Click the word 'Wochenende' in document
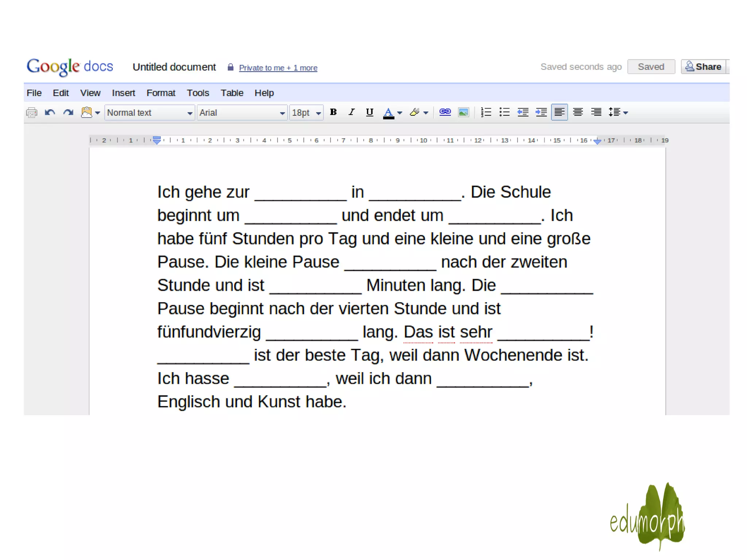The width and height of the screenshot is (747, 560). (513, 355)
